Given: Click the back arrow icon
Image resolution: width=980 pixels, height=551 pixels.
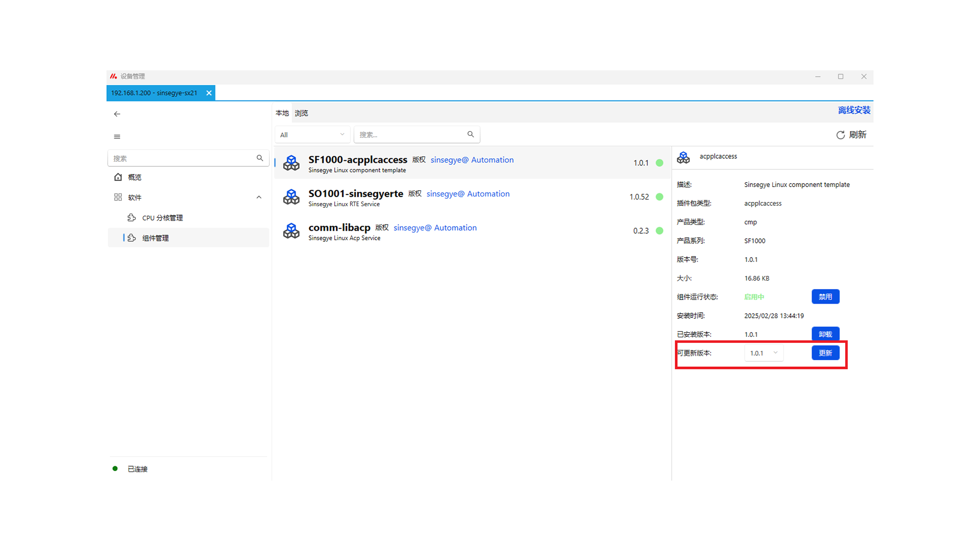Looking at the screenshot, I should pos(117,114).
